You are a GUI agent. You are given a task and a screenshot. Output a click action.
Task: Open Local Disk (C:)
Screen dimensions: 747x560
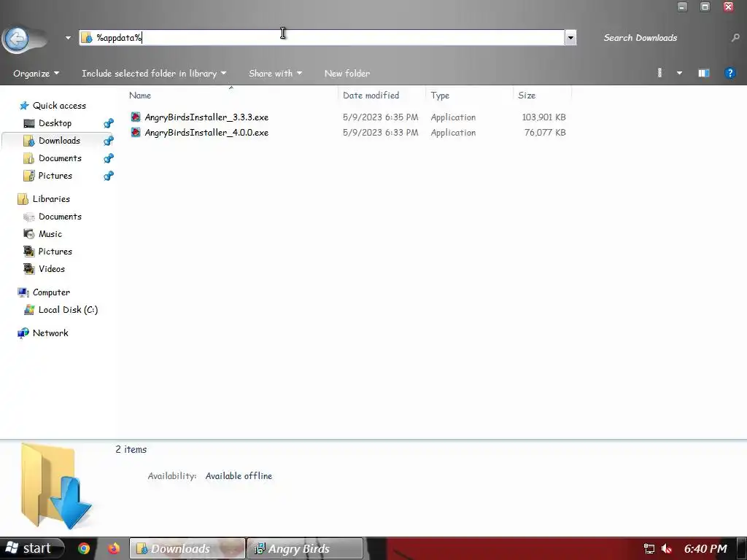[x=68, y=310]
